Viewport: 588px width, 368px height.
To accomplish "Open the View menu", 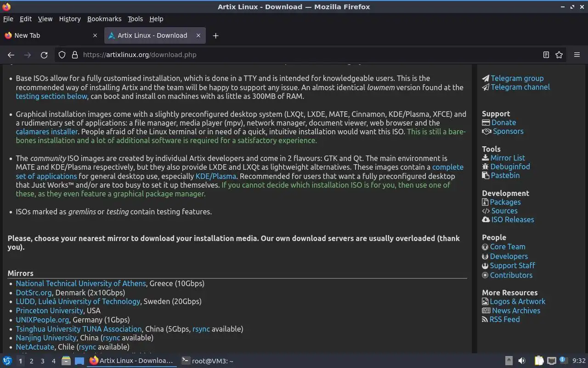I will (x=45, y=19).
